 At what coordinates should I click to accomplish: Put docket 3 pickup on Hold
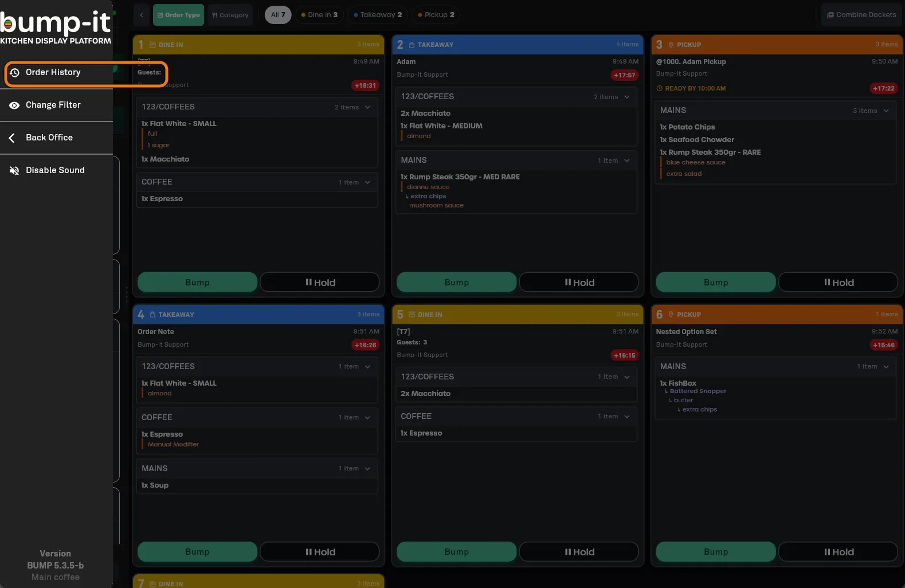pyautogui.click(x=838, y=283)
